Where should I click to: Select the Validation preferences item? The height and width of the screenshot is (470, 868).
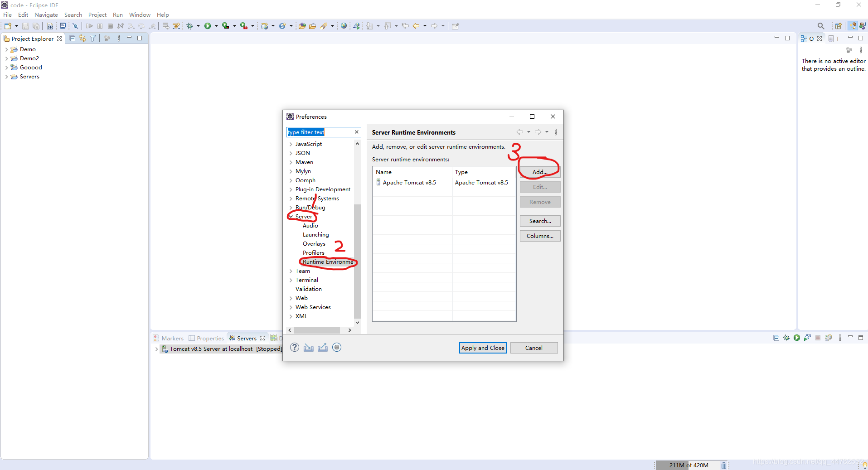tap(309, 289)
